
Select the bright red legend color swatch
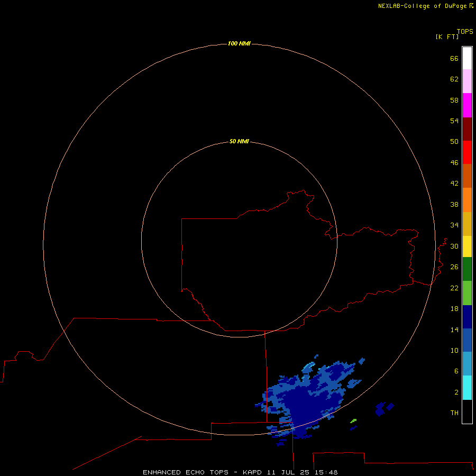tap(467, 152)
